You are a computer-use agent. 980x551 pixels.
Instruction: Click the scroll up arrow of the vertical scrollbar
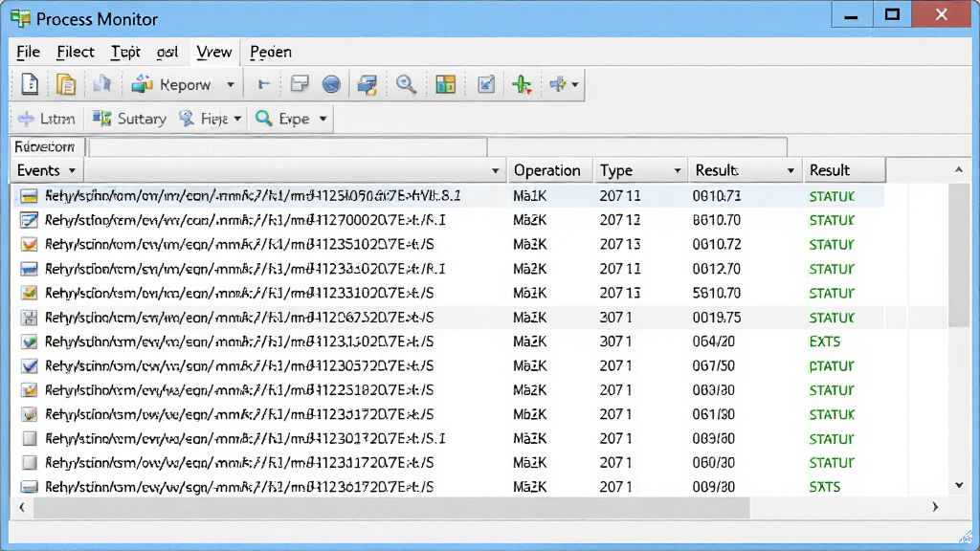click(x=959, y=170)
